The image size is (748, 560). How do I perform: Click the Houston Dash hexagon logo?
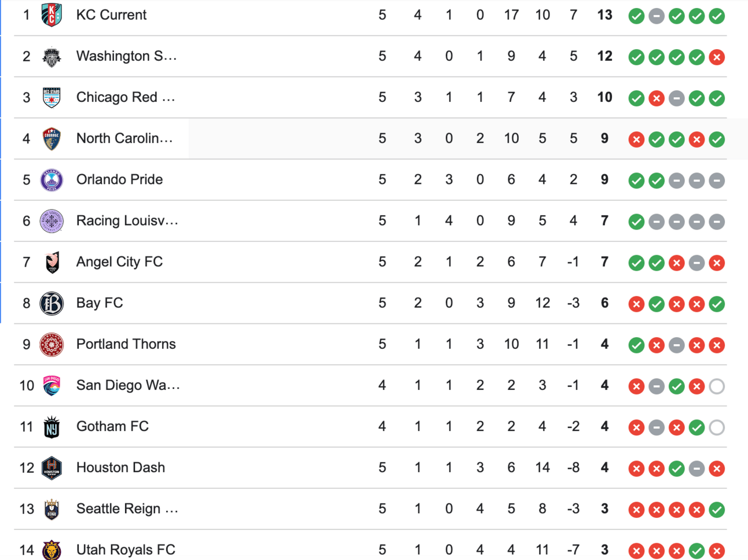point(52,468)
